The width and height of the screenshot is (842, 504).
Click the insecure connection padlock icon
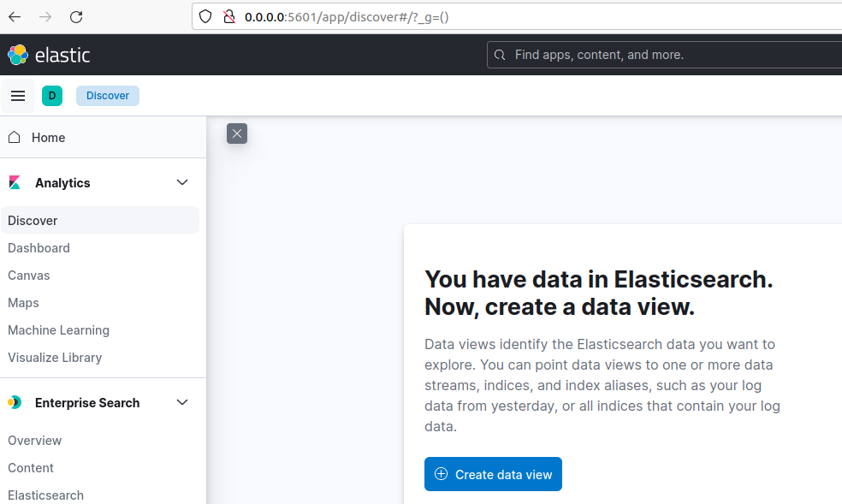pyautogui.click(x=229, y=16)
